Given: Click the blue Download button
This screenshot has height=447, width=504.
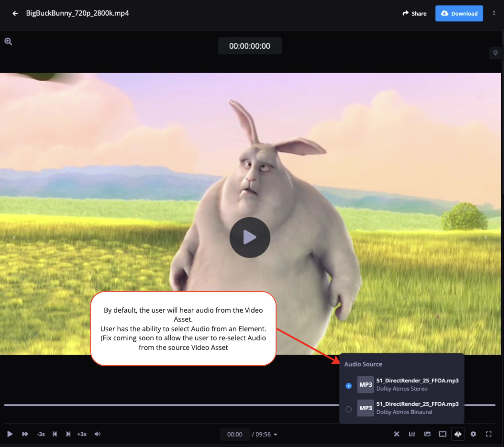Looking at the screenshot, I should coord(459,13).
